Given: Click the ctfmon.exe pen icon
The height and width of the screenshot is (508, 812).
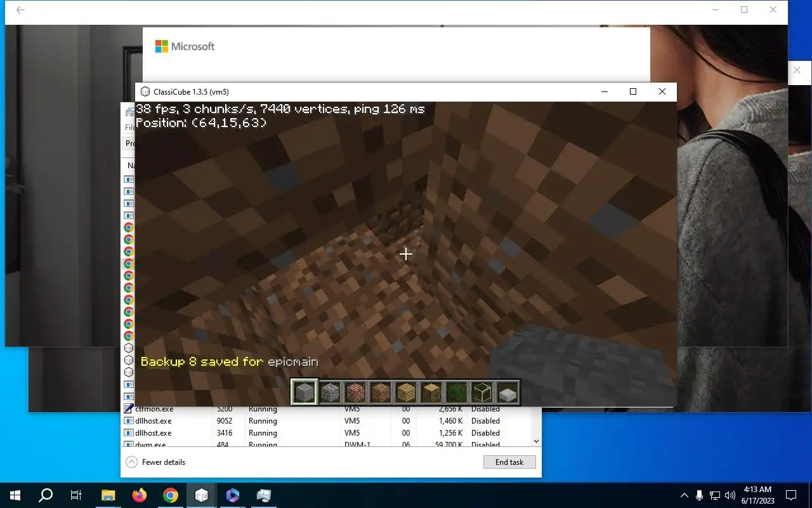Looking at the screenshot, I should [x=129, y=409].
